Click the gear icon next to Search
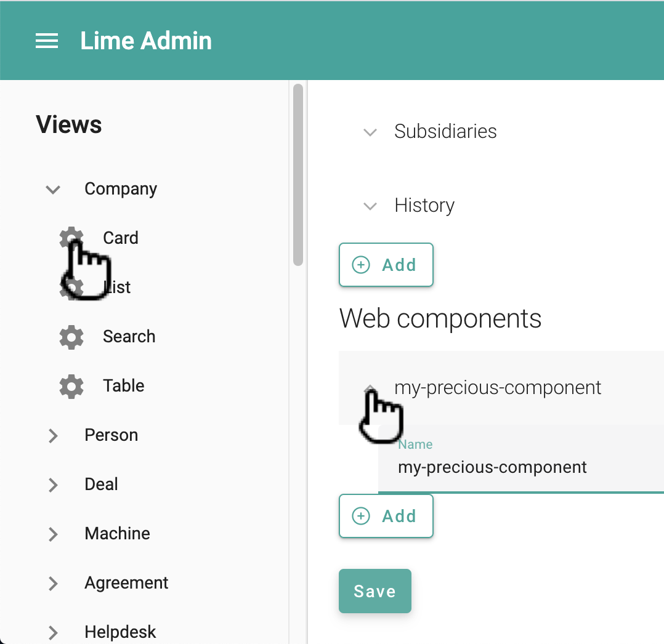This screenshot has height=644, width=664. (x=71, y=337)
